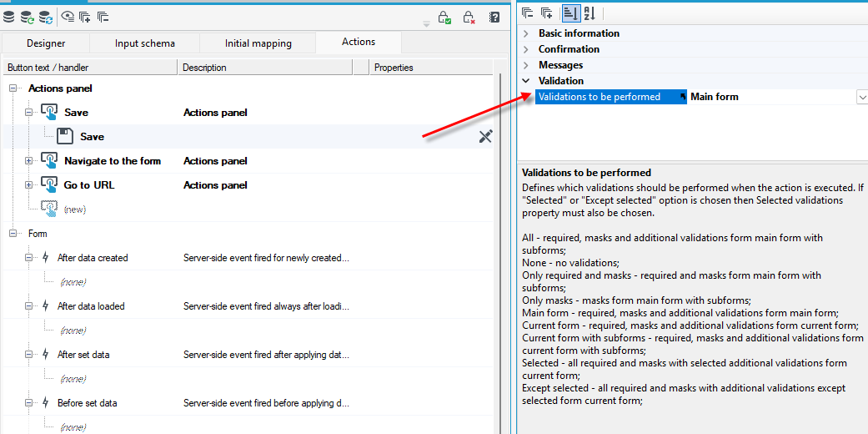Click expand all icon in the properties toolbar
The image size is (868, 434).
tap(546, 13)
